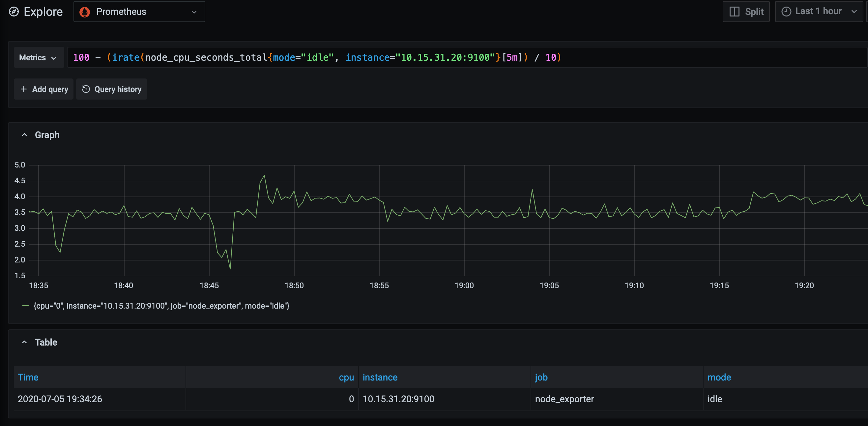Click the history icon beside Query history
Screen dimensions: 868x426
pyautogui.click(x=87, y=89)
